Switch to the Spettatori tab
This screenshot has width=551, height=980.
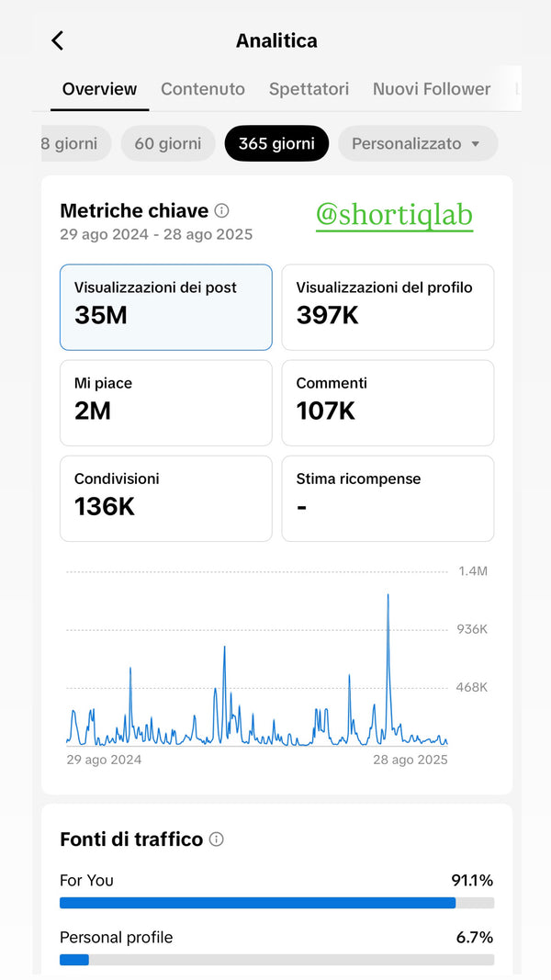click(309, 89)
